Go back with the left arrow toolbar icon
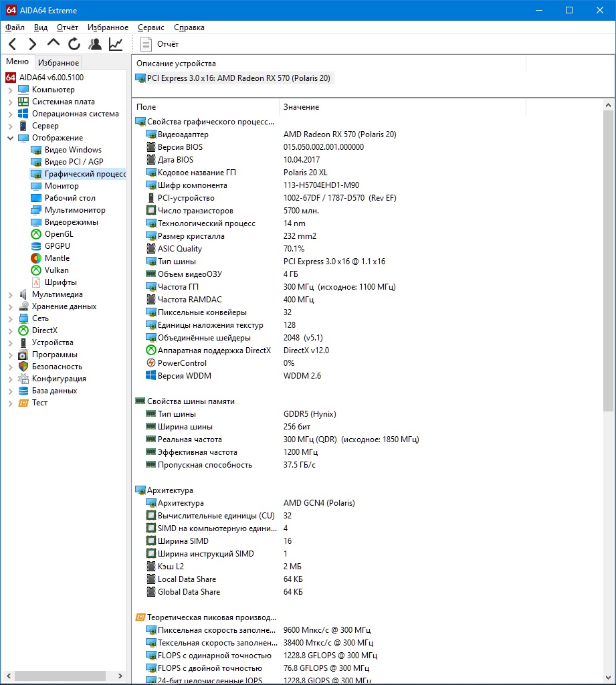 tap(12, 44)
